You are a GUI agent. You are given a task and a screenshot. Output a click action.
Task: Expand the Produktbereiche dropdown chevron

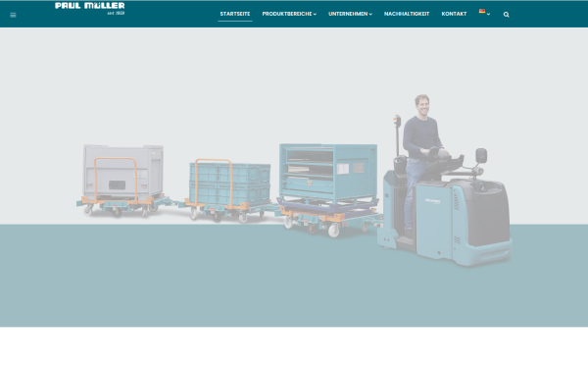[x=315, y=15]
